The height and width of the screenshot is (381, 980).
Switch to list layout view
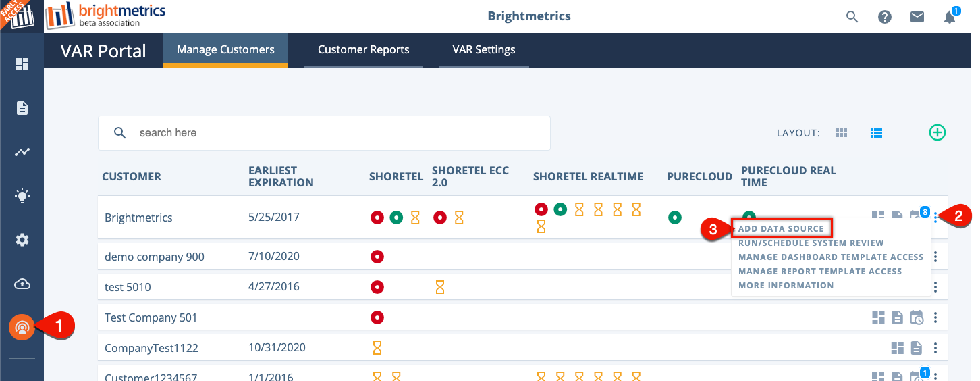point(877,133)
